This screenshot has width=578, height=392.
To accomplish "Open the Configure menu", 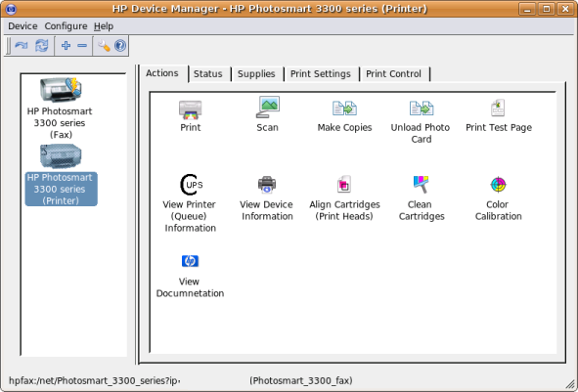I will (66, 26).
